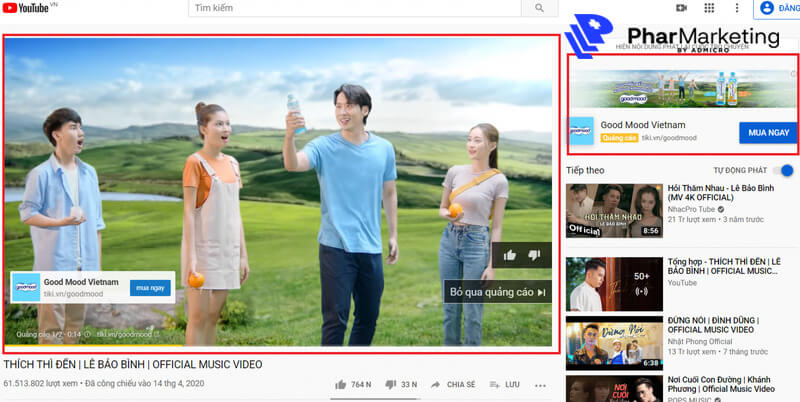Click mua ngay button on video overlay
Screen dimensions: 800x402
click(x=150, y=288)
